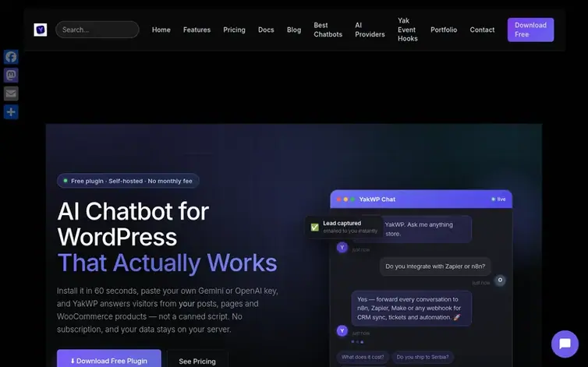Image resolution: width=588 pixels, height=367 pixels.
Task: Click the bot avatar below the greeting message
Action: click(342, 248)
